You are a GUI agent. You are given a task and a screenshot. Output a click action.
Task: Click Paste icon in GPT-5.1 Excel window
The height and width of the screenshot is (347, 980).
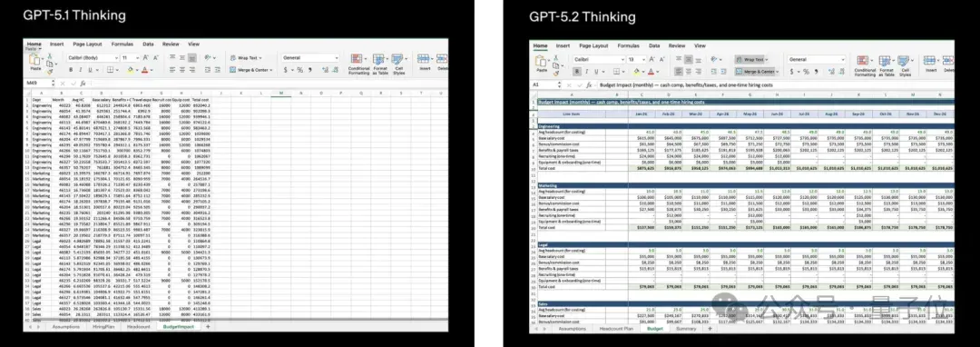[34, 60]
